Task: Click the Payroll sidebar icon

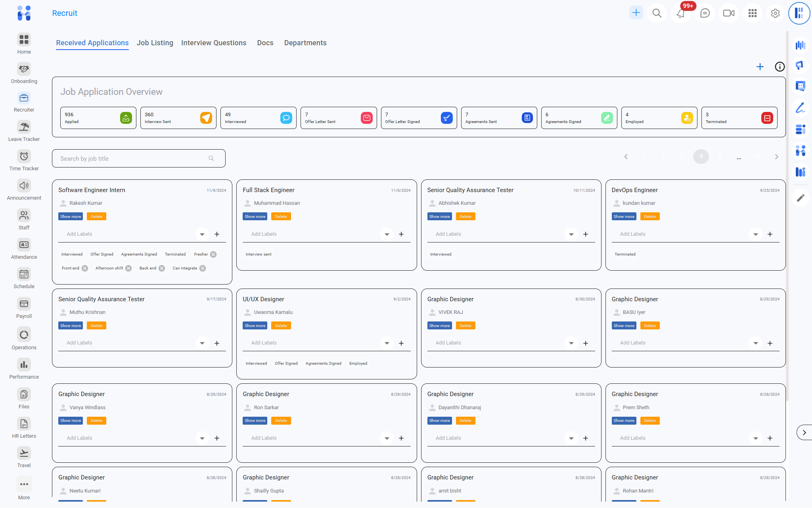Action: click(x=24, y=304)
